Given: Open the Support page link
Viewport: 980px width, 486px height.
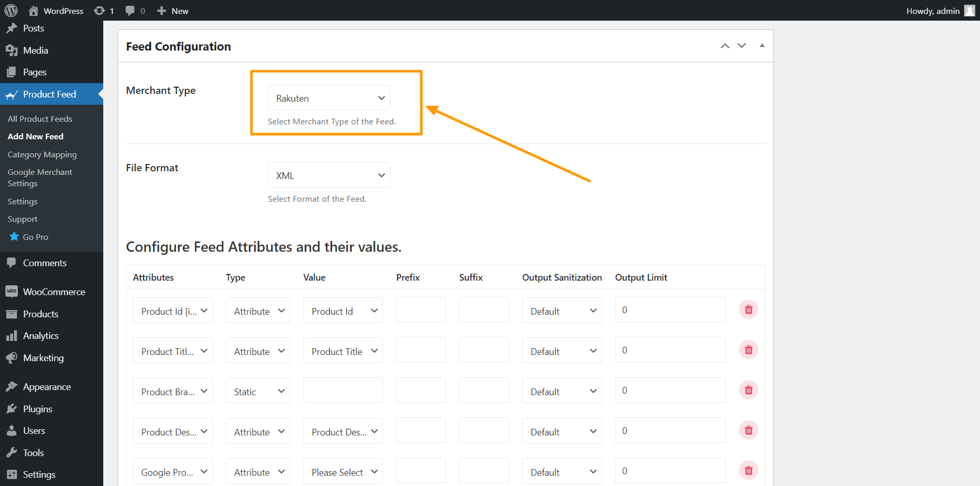Looking at the screenshot, I should coord(22,219).
